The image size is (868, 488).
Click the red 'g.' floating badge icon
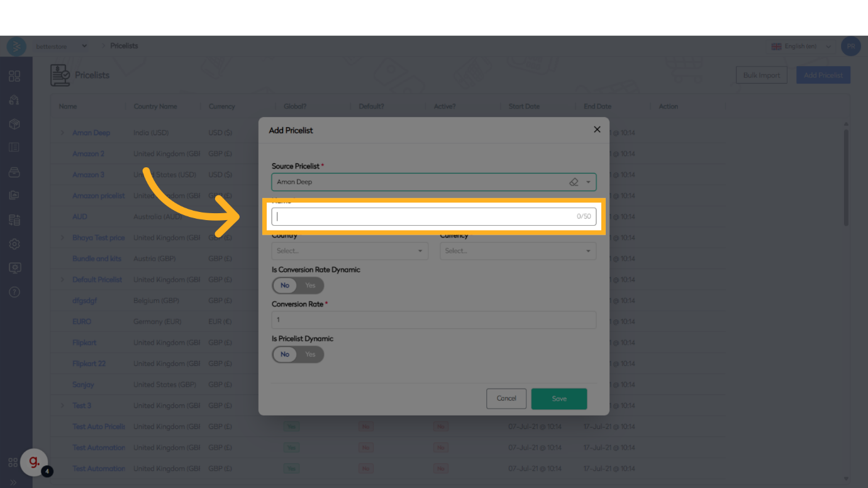pos(34,462)
